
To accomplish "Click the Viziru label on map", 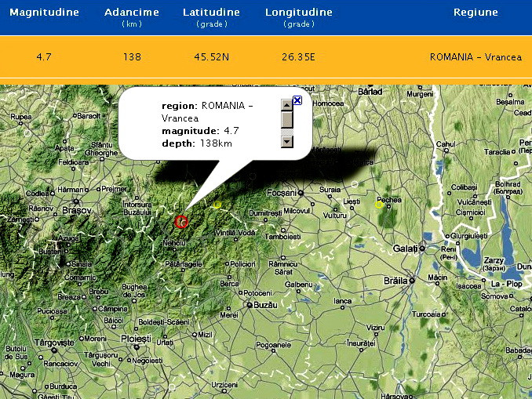I will 376,327.
